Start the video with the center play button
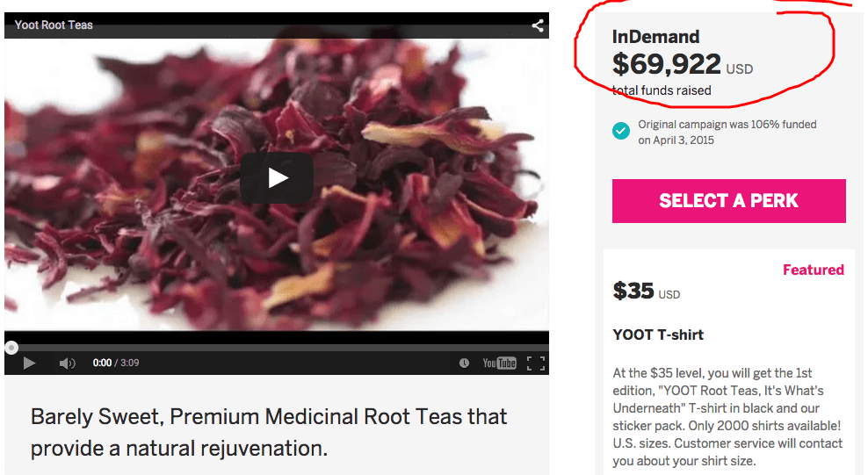This screenshot has width=868, height=475. [x=277, y=178]
